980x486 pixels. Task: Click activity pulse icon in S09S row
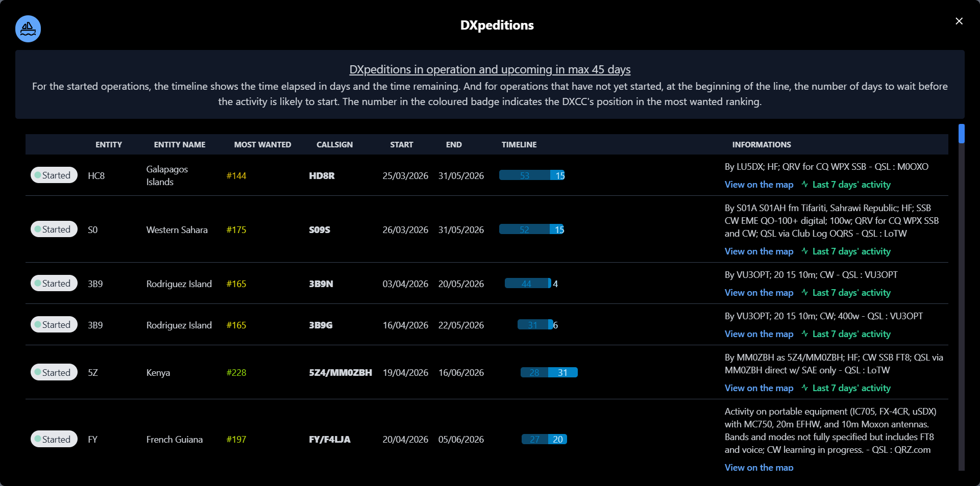805,251
